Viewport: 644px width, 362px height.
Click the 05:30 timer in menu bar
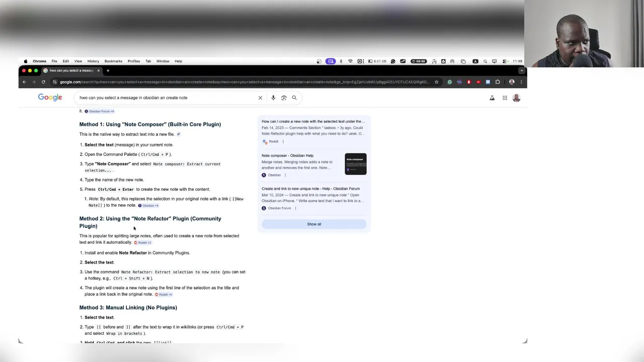click(x=419, y=61)
